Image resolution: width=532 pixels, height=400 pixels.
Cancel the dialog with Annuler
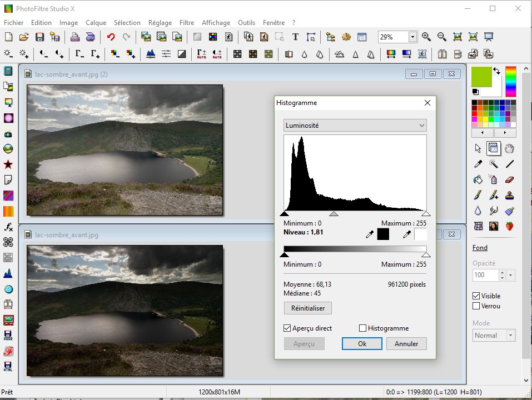point(406,344)
